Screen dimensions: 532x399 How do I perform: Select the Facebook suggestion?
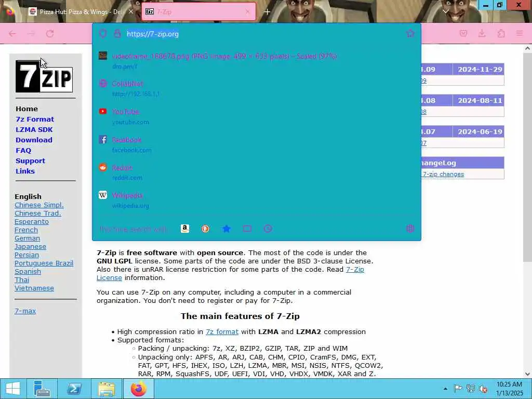(x=257, y=144)
